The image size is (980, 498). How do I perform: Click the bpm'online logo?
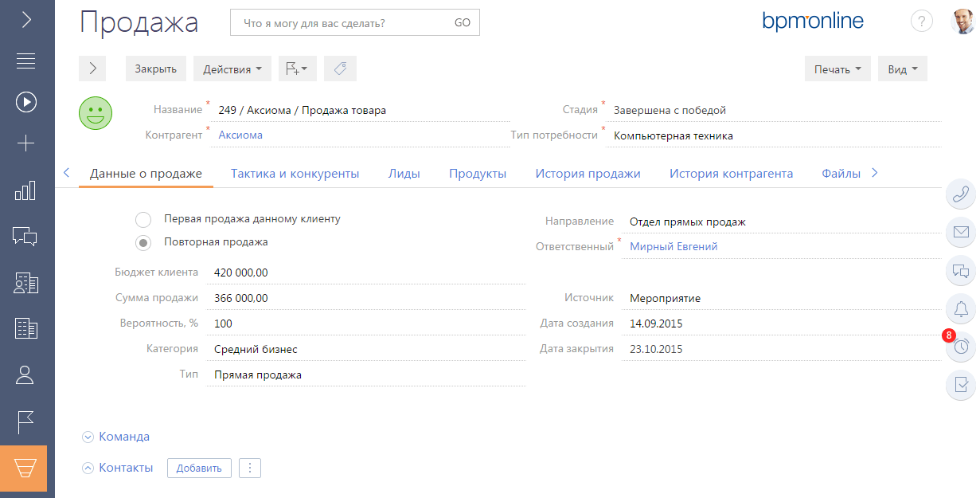click(x=813, y=22)
